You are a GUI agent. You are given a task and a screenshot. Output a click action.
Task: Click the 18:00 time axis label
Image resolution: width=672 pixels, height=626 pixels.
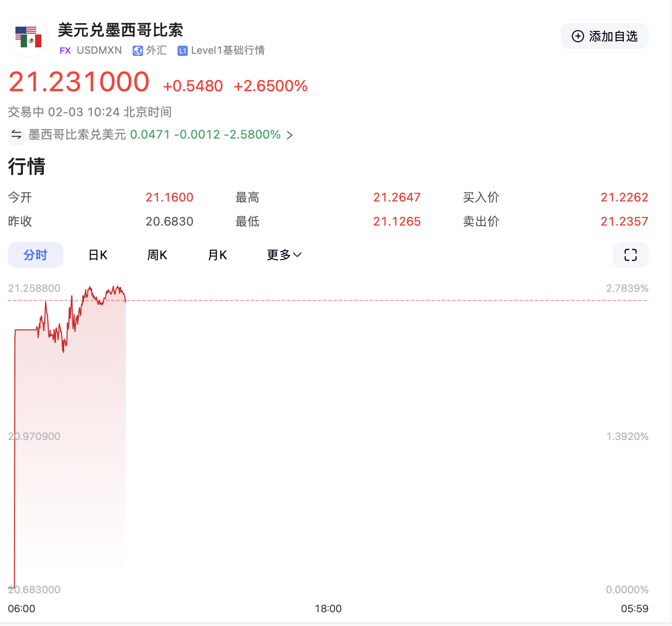(x=328, y=608)
